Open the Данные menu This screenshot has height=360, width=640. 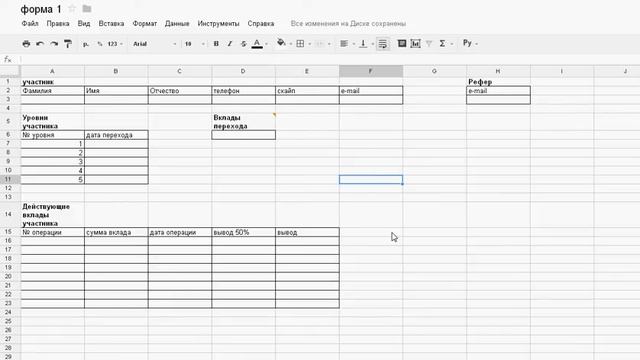pyautogui.click(x=177, y=24)
